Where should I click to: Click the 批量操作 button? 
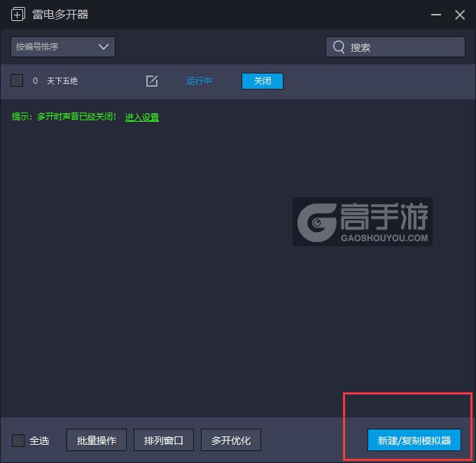pyautogui.click(x=97, y=440)
